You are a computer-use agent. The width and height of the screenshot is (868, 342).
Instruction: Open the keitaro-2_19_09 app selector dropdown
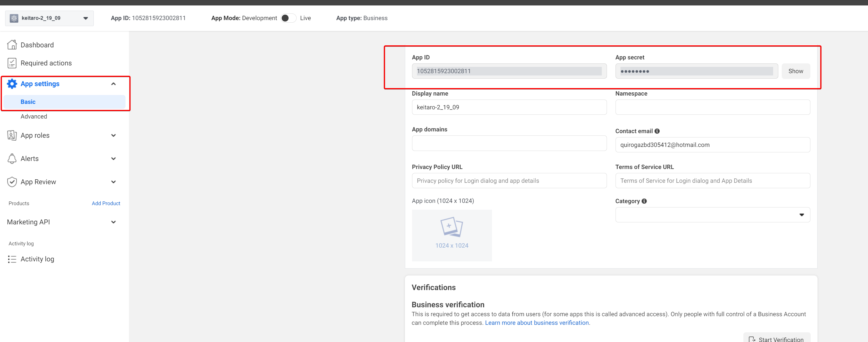click(50, 18)
